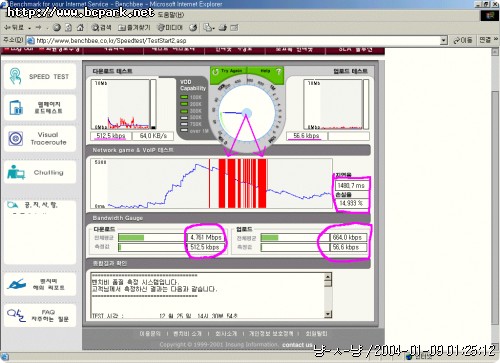The image size is (500, 363).
Task: Click the 회원탈퇴 footer link
Action: [x=316, y=333]
